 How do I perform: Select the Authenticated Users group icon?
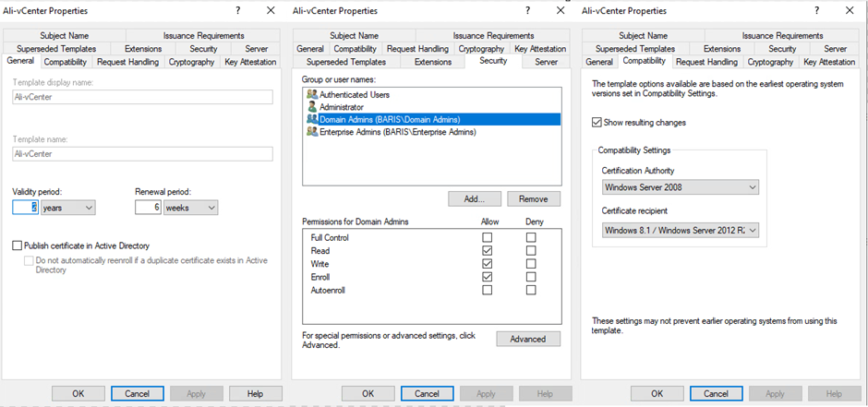coord(312,95)
